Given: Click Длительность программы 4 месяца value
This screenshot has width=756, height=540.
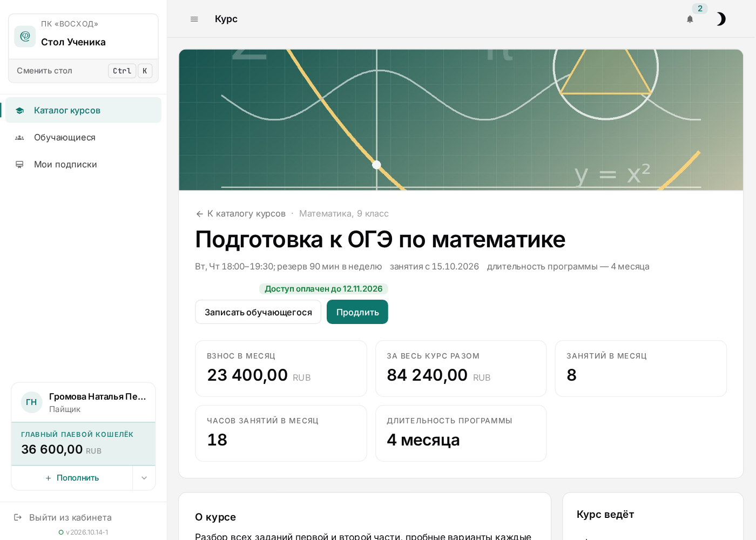Looking at the screenshot, I should (x=423, y=440).
